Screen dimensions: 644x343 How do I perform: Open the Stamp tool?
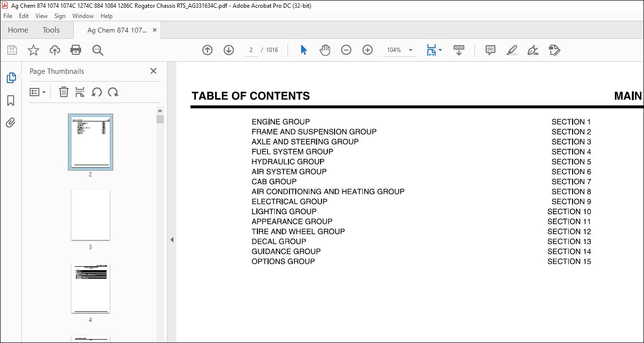point(554,50)
